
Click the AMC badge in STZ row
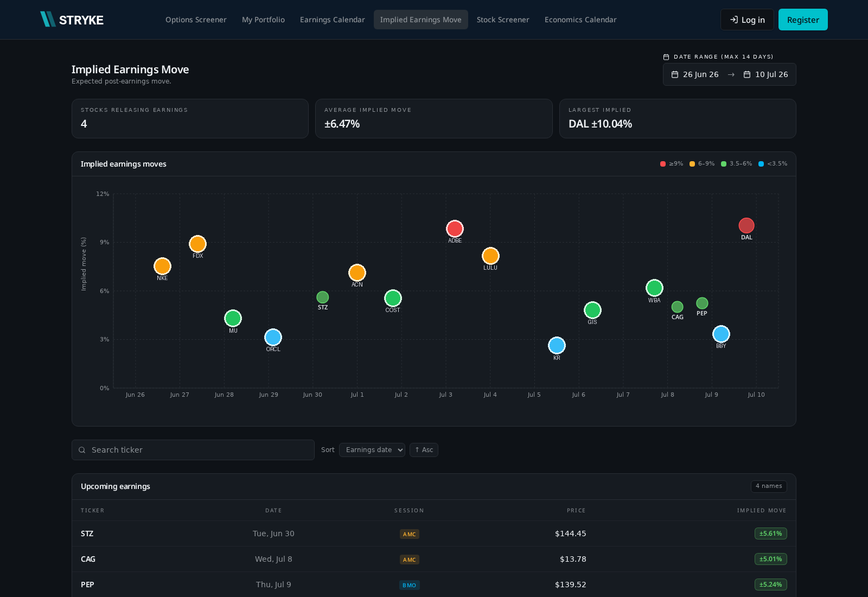(410, 534)
